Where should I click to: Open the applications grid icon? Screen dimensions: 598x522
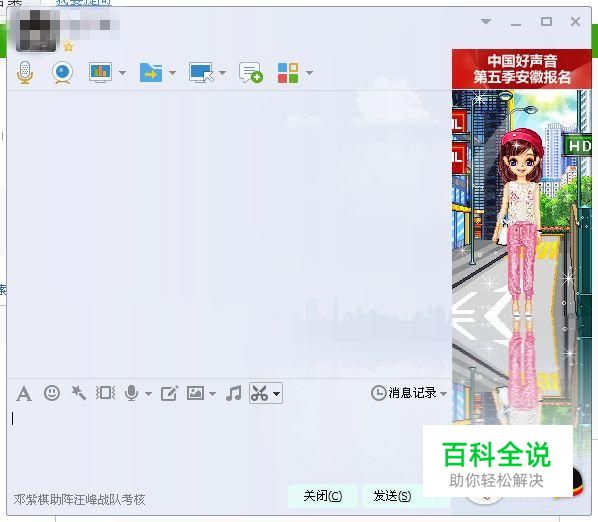point(288,73)
